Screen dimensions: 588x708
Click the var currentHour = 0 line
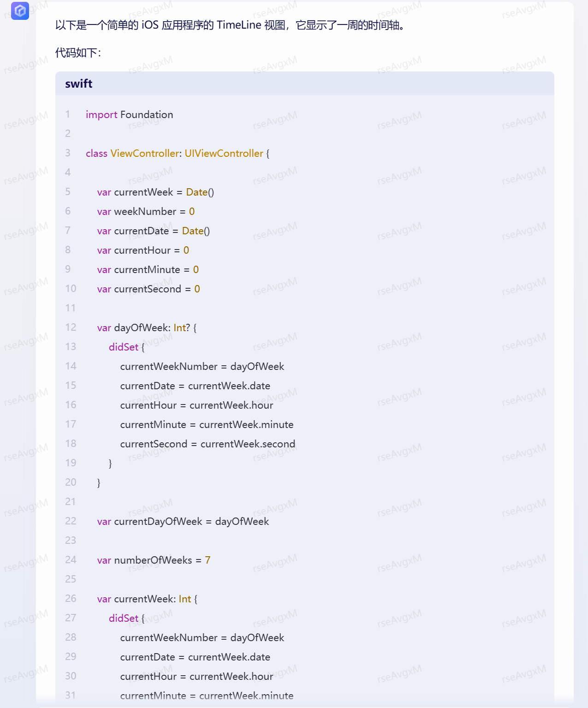pyautogui.click(x=143, y=250)
